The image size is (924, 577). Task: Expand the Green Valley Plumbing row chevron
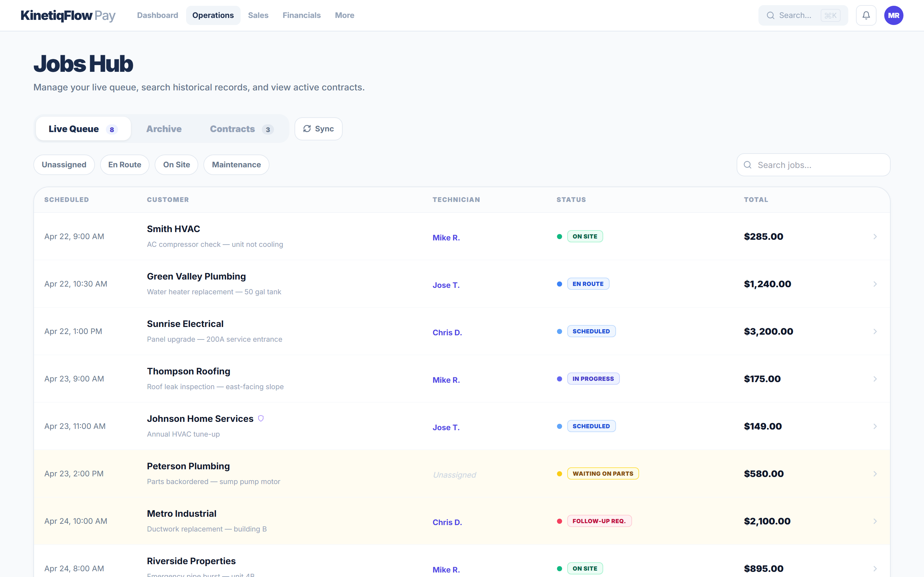pos(875,284)
